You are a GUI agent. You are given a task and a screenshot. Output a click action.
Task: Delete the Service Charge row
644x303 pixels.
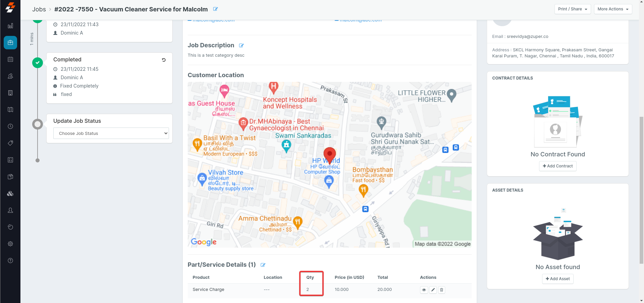point(442,290)
